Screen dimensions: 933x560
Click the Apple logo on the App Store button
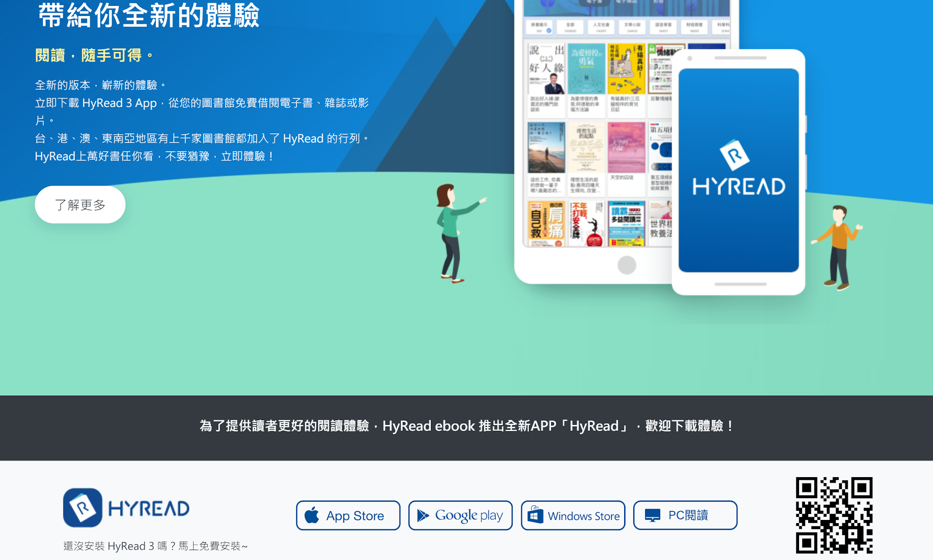pyautogui.click(x=312, y=515)
